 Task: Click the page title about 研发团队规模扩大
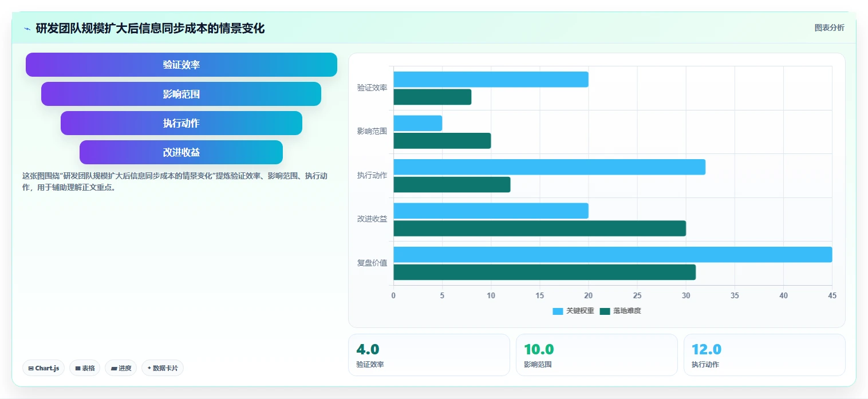tap(150, 29)
